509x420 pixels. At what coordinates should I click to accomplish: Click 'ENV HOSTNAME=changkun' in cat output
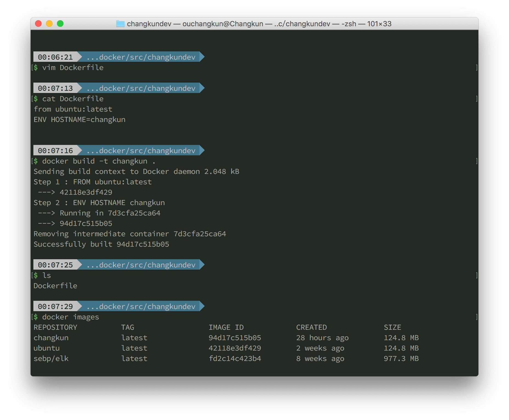79,119
